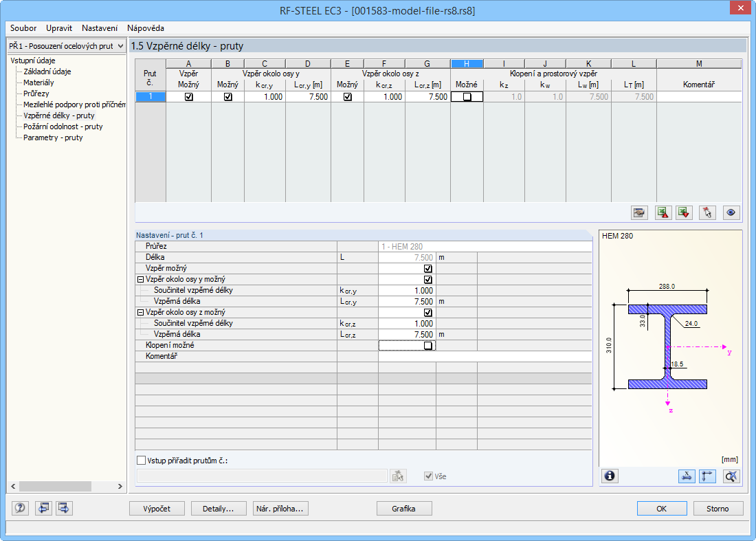
Task: Uncheck table buckling about y axis checkbox
Action: tap(228, 96)
